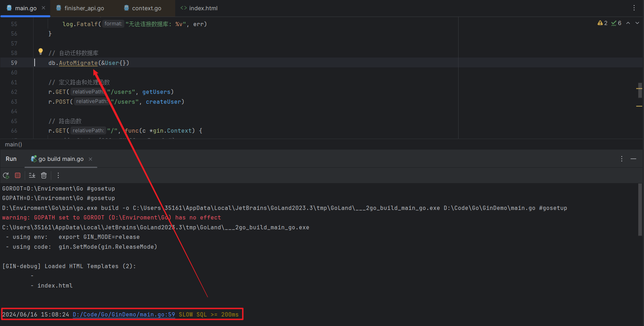Click the [GIN-debug] Loaded HTML Templates line
Image resolution: width=644 pixels, height=326 pixels.
coord(69,266)
